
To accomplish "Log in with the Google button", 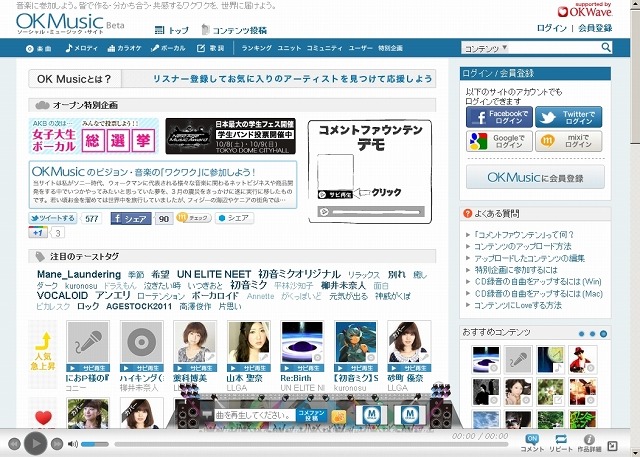I will click(x=499, y=141).
